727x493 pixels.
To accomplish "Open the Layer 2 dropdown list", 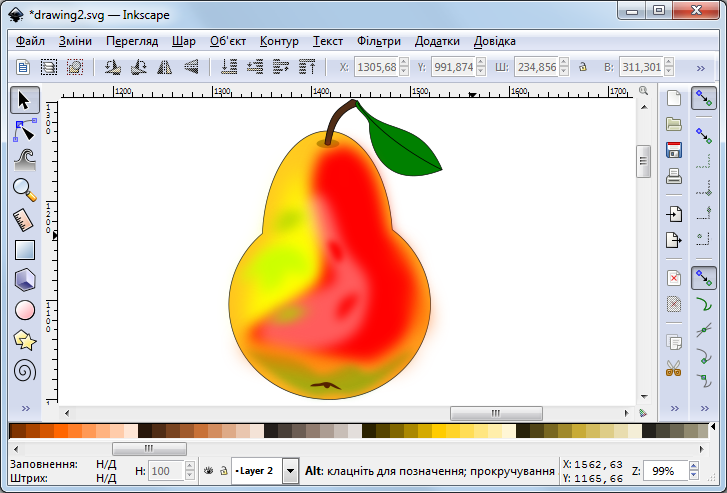I will pos(290,470).
